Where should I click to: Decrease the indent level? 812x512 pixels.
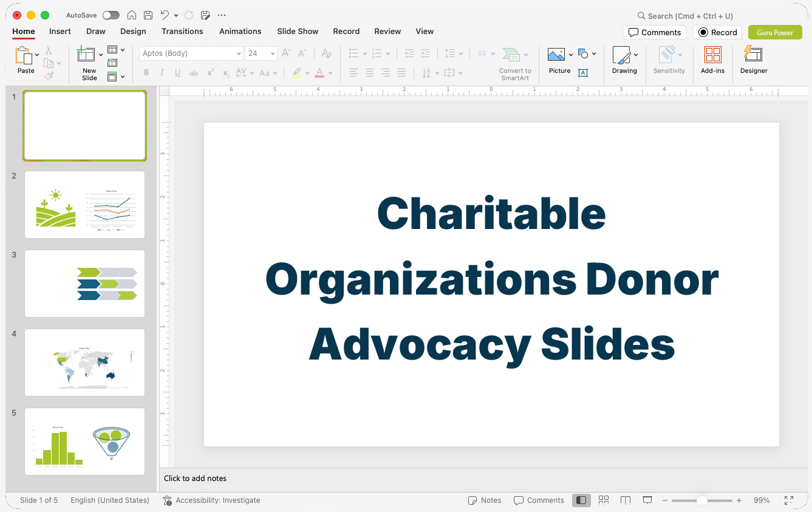pyautogui.click(x=409, y=53)
